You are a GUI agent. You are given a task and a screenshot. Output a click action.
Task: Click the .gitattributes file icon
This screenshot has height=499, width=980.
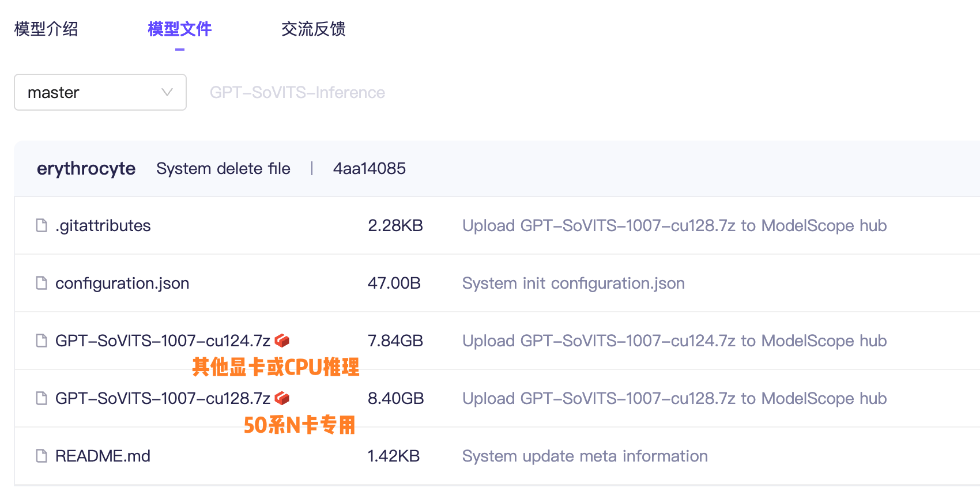tap(42, 225)
